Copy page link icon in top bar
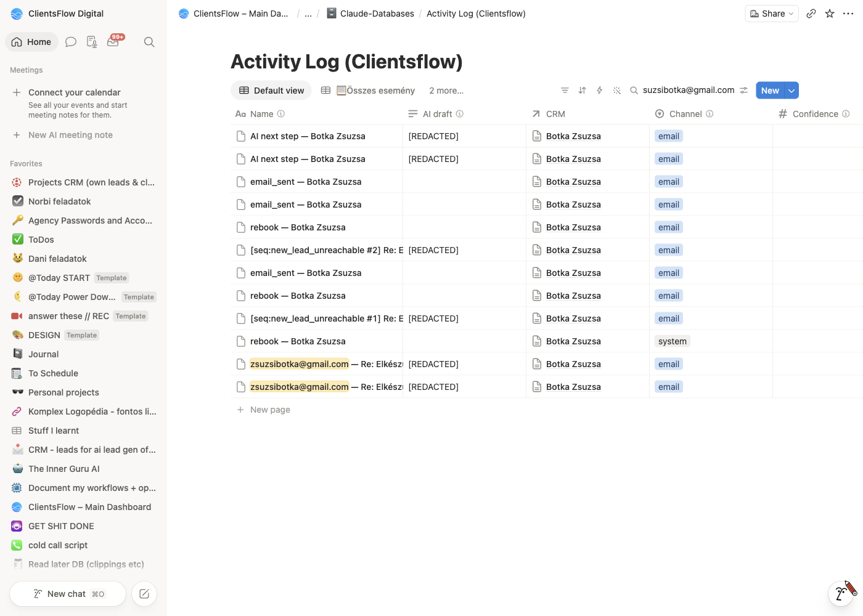 pyautogui.click(x=811, y=14)
